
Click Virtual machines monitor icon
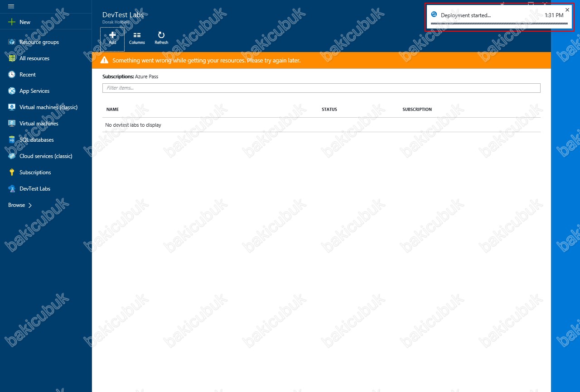[x=12, y=124]
